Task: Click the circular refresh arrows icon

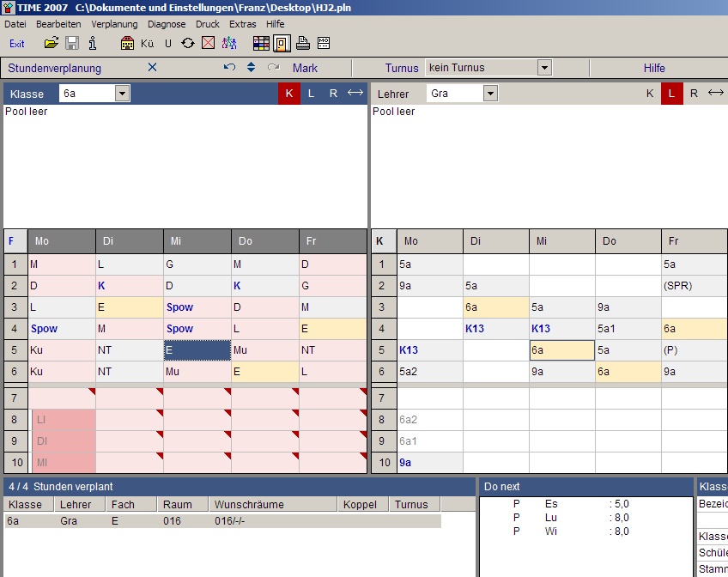Action: (x=188, y=43)
